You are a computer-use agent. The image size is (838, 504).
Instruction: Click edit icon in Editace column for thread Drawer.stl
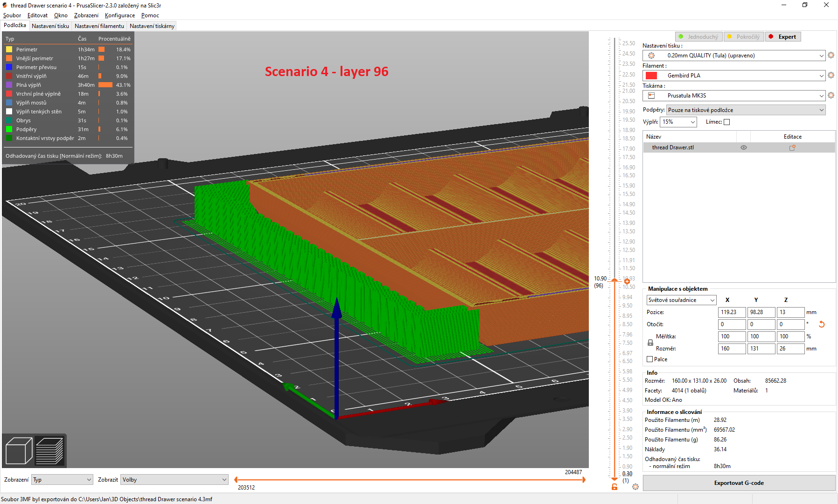coord(792,147)
